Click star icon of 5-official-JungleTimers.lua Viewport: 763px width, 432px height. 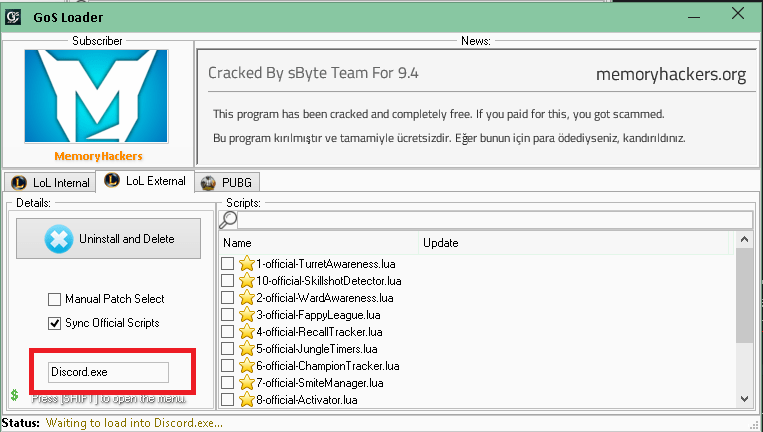[247, 348]
